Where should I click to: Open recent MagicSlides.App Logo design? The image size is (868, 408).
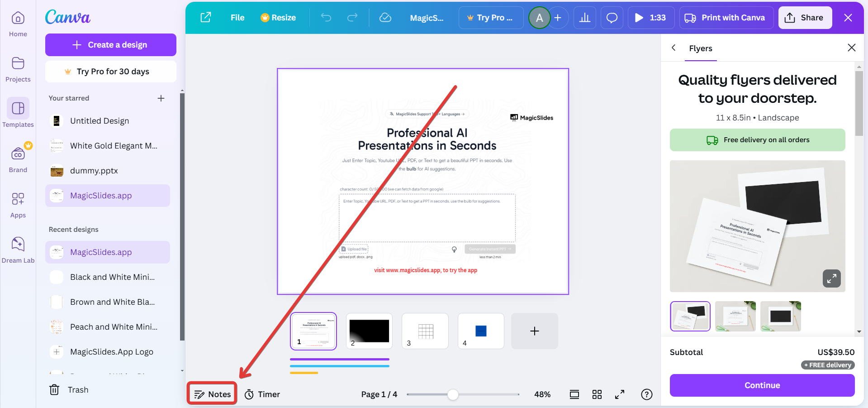[108, 352]
